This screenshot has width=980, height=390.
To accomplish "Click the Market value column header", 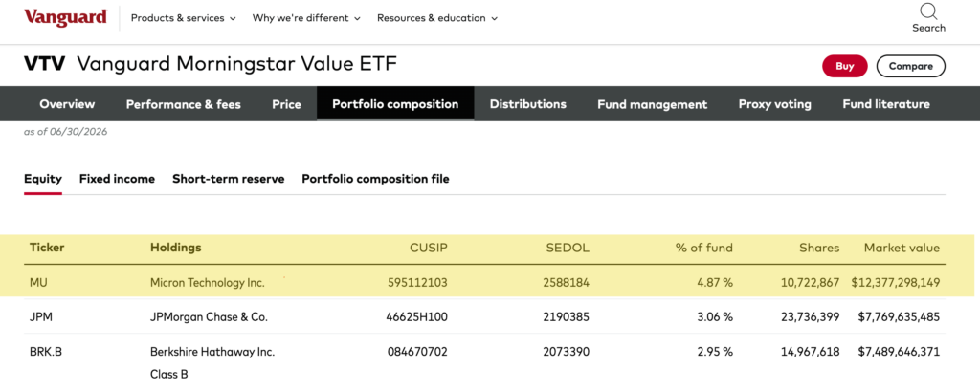I will [x=902, y=248].
